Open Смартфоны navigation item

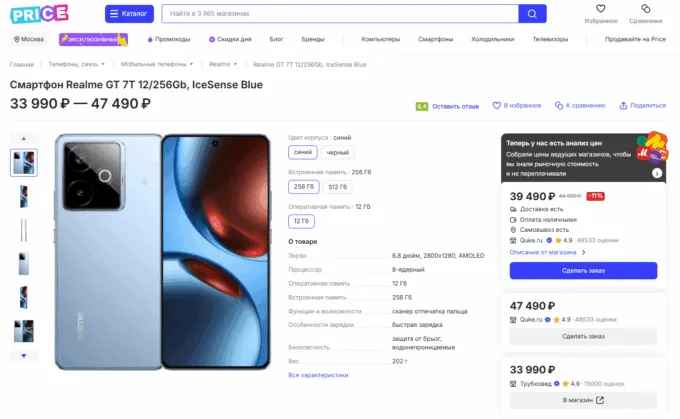click(436, 39)
